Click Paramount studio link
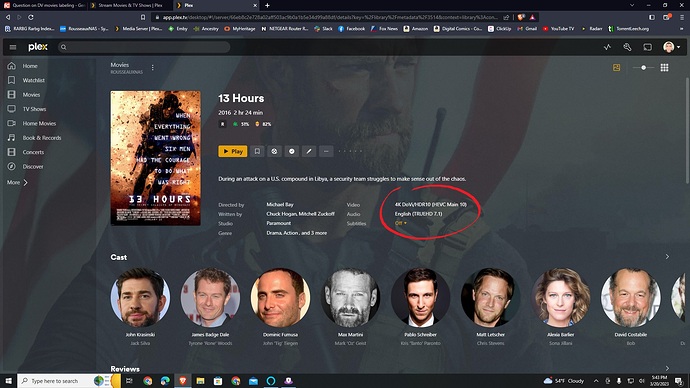This screenshot has height=388, width=690. coord(279,223)
